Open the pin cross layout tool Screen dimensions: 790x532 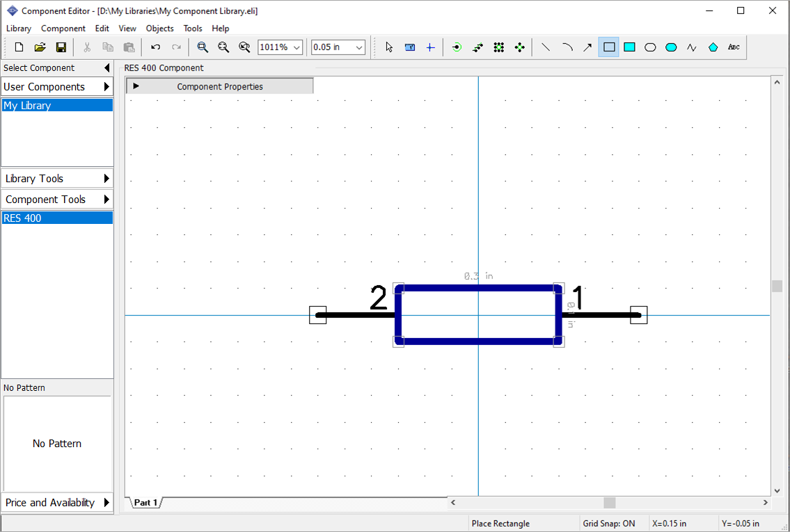[519, 47]
